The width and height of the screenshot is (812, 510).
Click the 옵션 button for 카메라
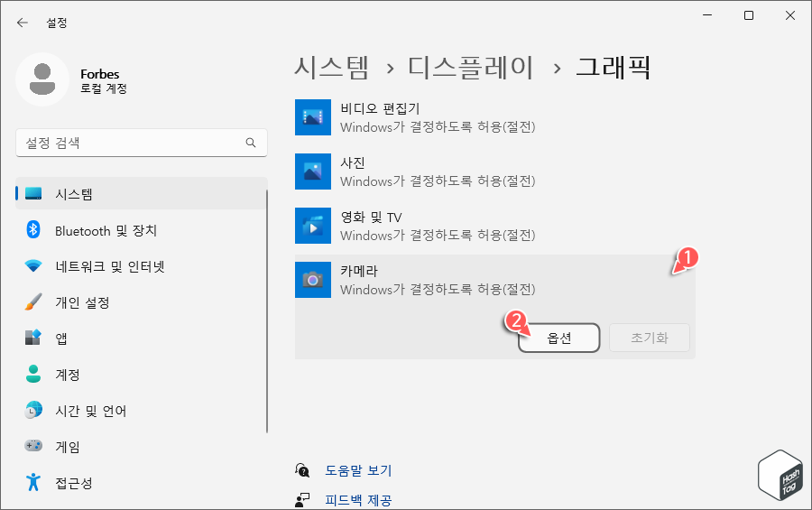[559, 338]
